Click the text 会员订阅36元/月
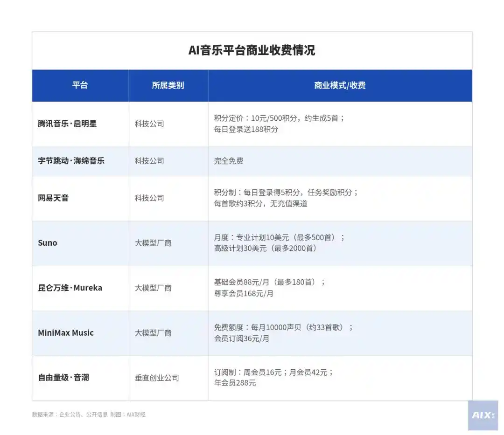This screenshot has height=435, width=504. click(x=242, y=338)
